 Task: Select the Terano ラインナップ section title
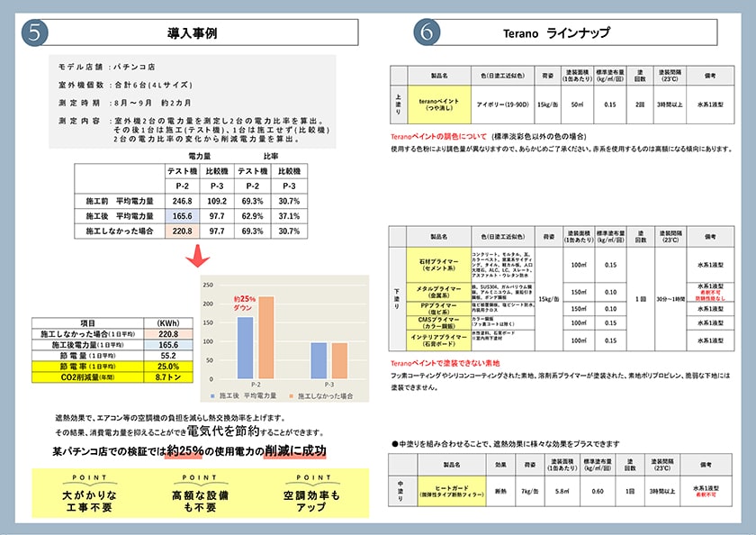tap(556, 32)
